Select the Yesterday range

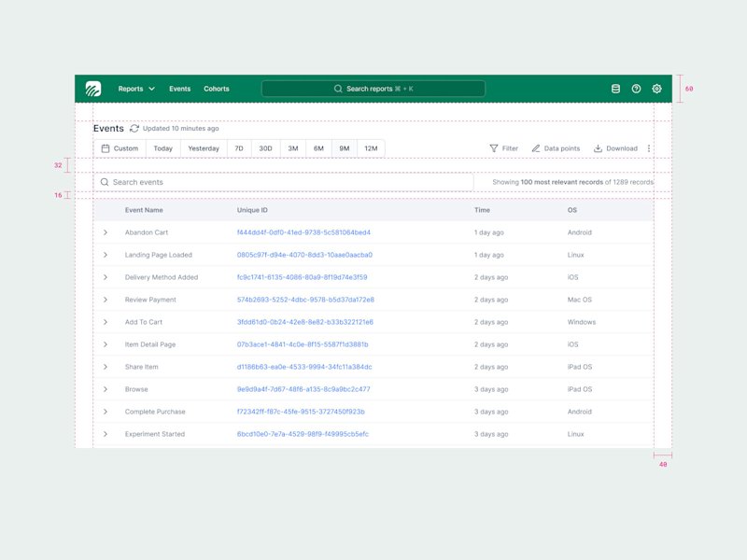[204, 148]
